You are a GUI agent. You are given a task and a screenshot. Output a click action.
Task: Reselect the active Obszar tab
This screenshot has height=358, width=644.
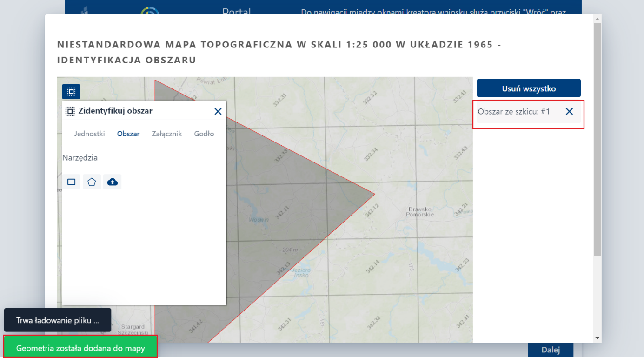tap(128, 134)
